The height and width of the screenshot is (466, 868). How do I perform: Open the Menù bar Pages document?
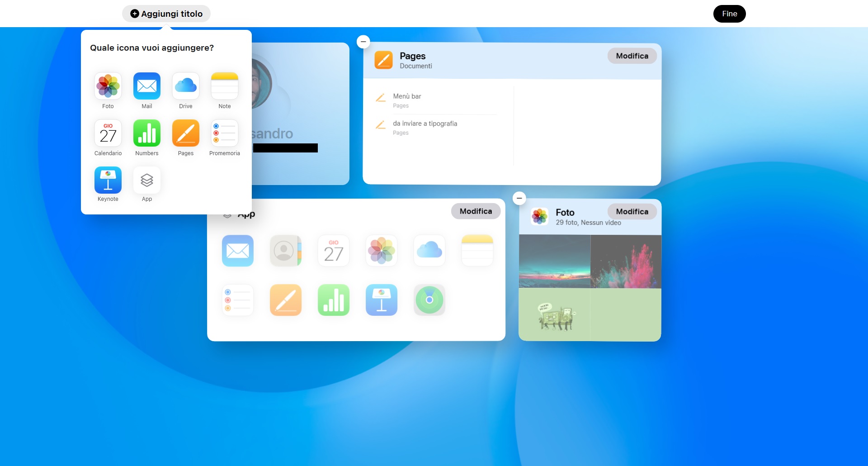click(407, 100)
